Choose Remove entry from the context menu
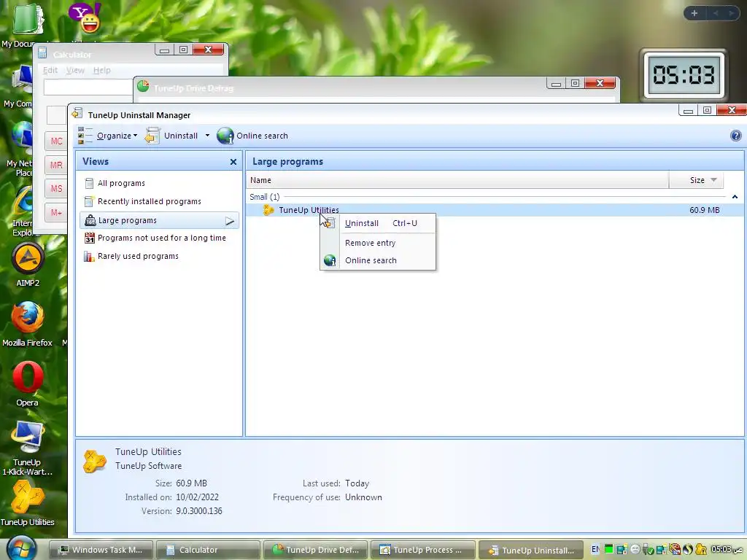Viewport: 747px width, 560px height. click(x=379, y=243)
